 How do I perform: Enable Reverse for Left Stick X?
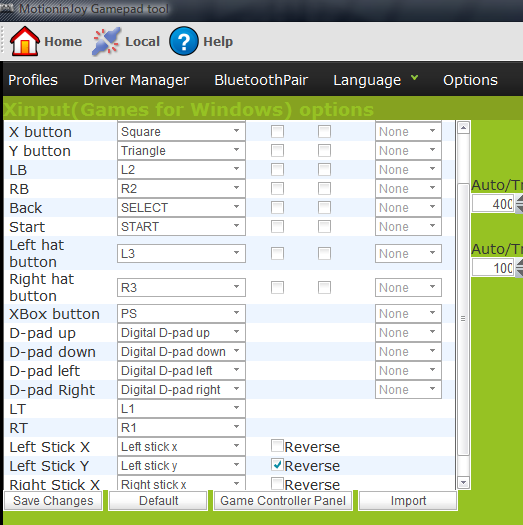277,446
